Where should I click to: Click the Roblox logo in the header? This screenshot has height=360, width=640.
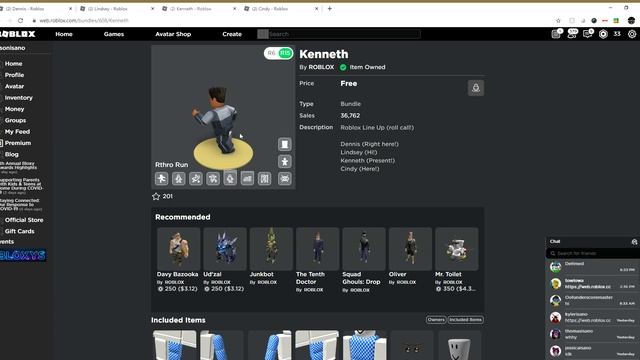(18, 34)
